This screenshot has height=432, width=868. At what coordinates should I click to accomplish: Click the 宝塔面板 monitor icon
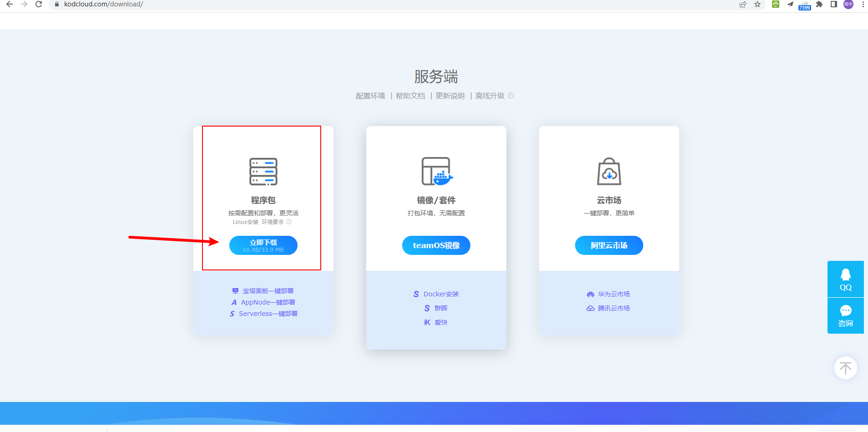(x=235, y=291)
